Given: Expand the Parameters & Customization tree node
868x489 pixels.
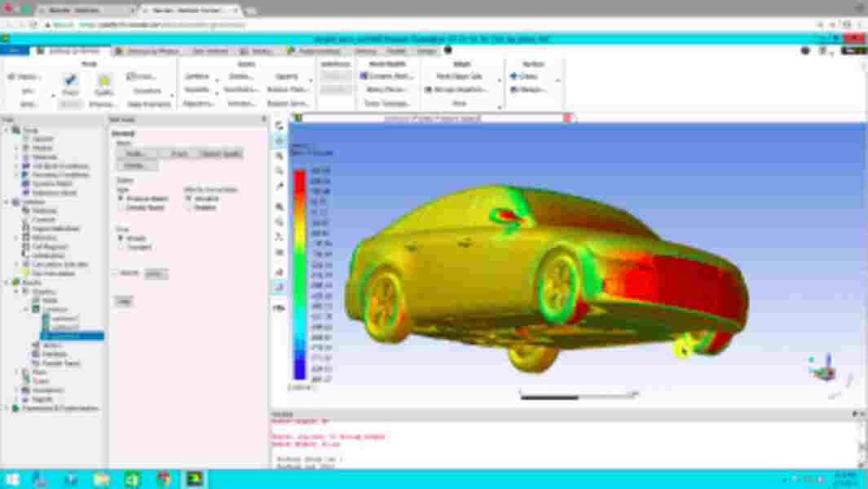Looking at the screenshot, I should point(7,407).
